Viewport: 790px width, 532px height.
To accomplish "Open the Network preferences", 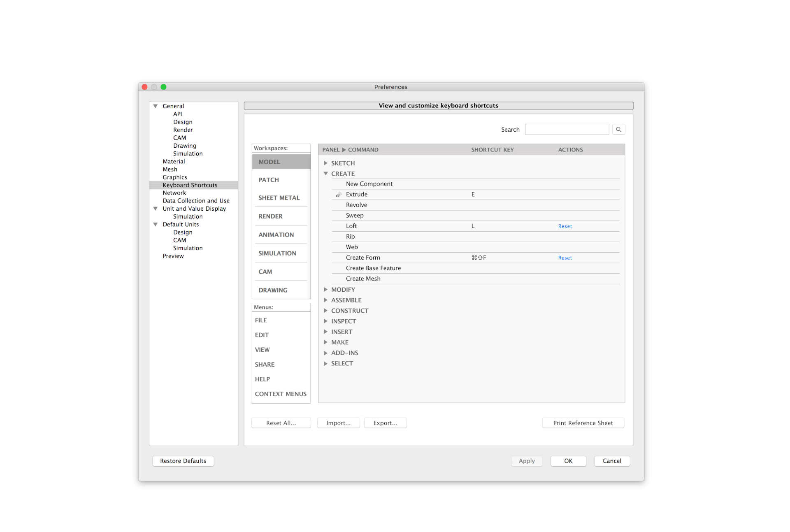I will 174,193.
